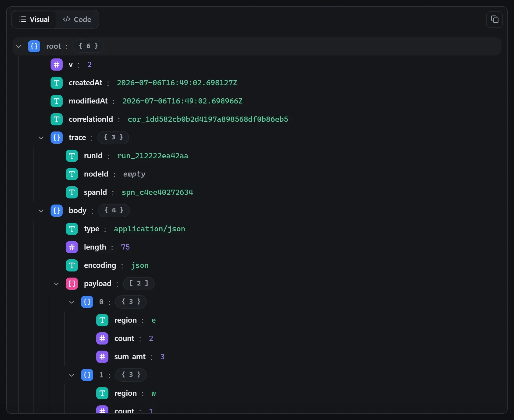
Task: Click the number icon beside v
Action: tap(57, 65)
